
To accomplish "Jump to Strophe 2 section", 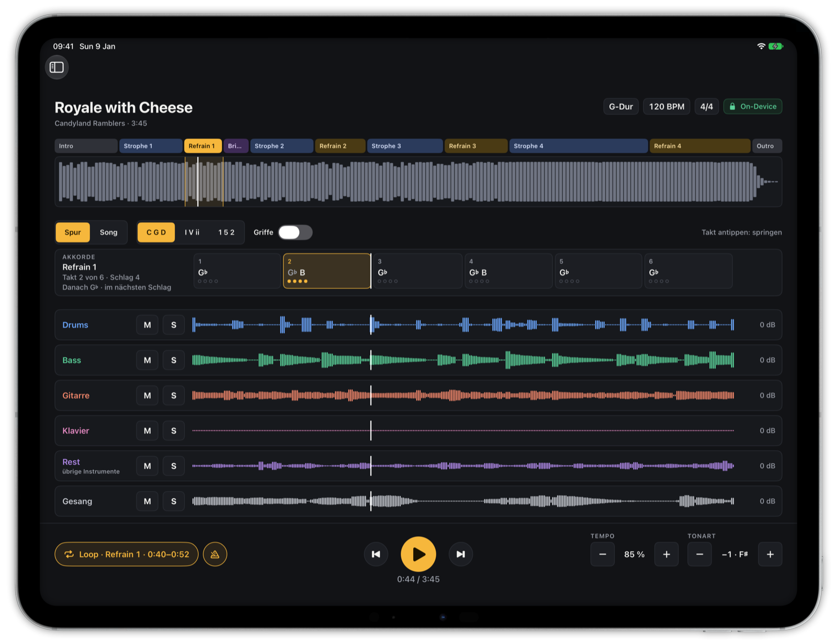I will click(282, 146).
